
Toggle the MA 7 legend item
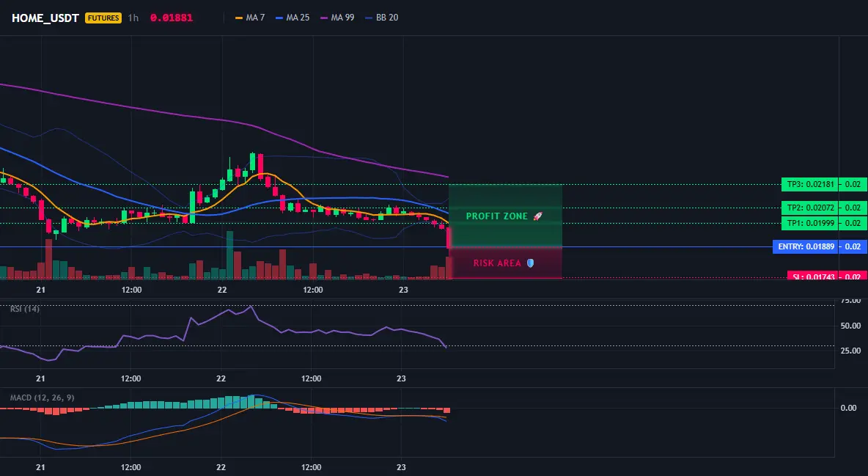[x=250, y=18]
